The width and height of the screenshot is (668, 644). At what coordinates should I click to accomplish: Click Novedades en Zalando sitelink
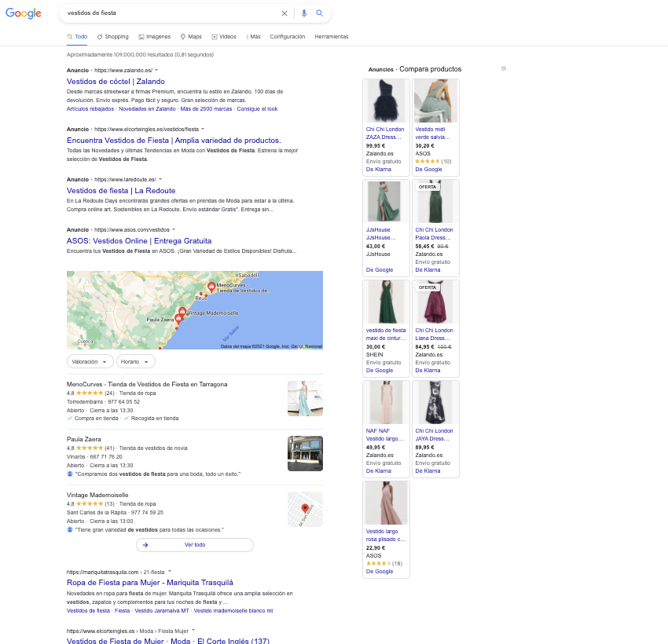[x=147, y=109]
